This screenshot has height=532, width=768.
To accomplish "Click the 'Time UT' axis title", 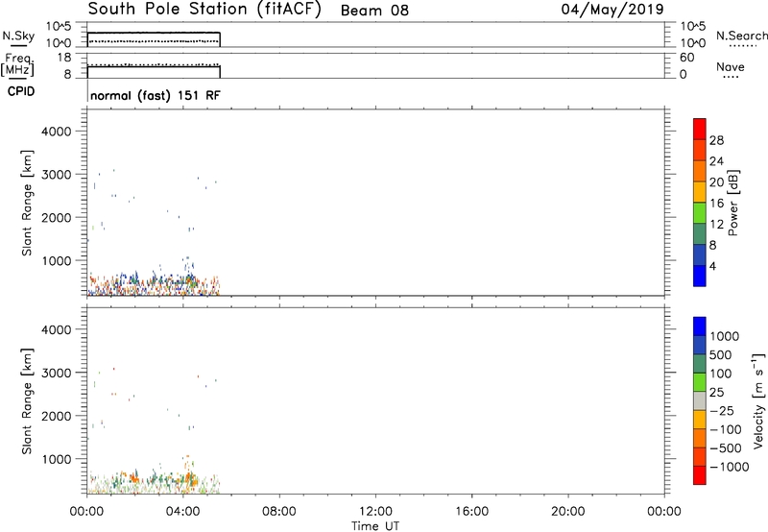I will [375, 526].
